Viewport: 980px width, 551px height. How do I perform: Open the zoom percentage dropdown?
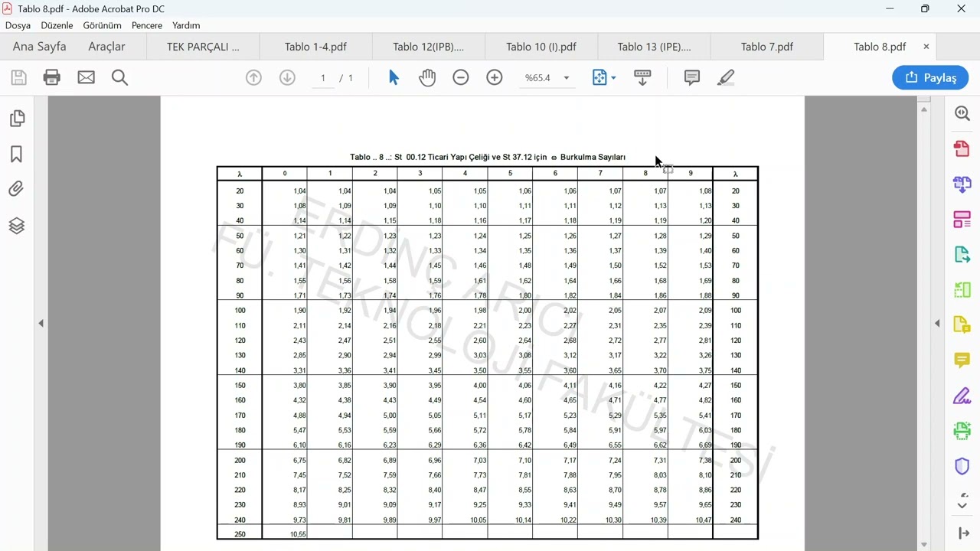[567, 78]
